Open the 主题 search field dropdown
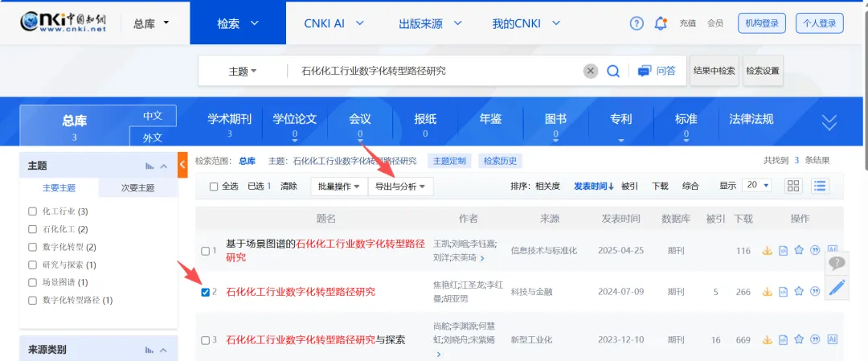Viewport: 868px width, 361px height. point(243,71)
